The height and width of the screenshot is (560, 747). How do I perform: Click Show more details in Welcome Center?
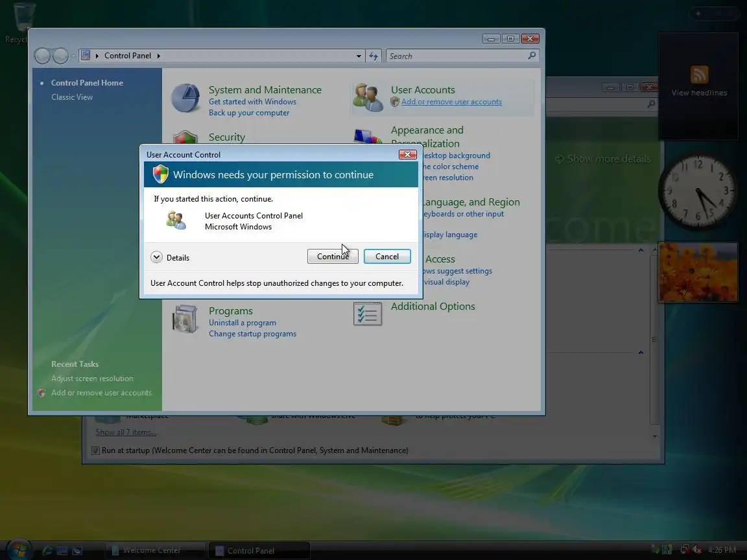603,159
